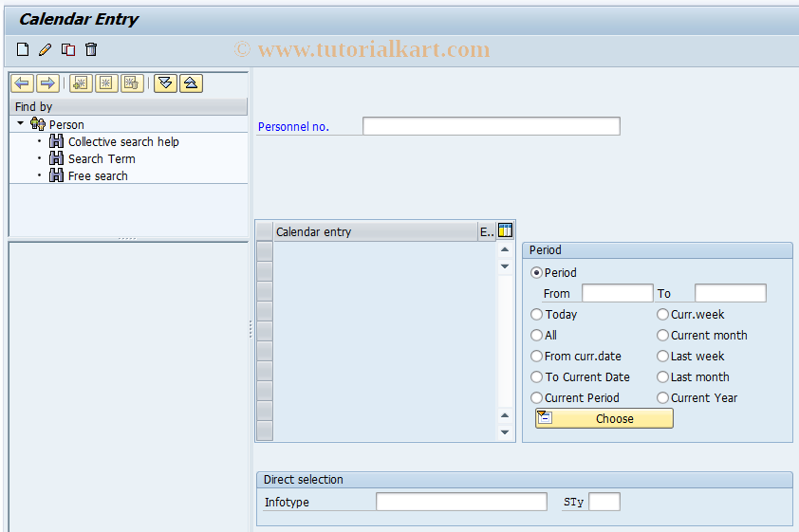Screen dimensions: 799x532
Task: Open Free search
Action: coord(98,176)
